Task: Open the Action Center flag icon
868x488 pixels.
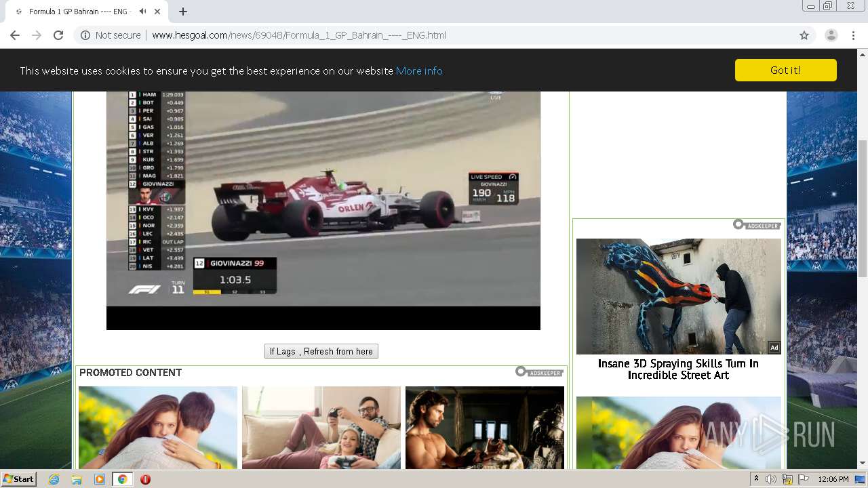Action: click(804, 479)
